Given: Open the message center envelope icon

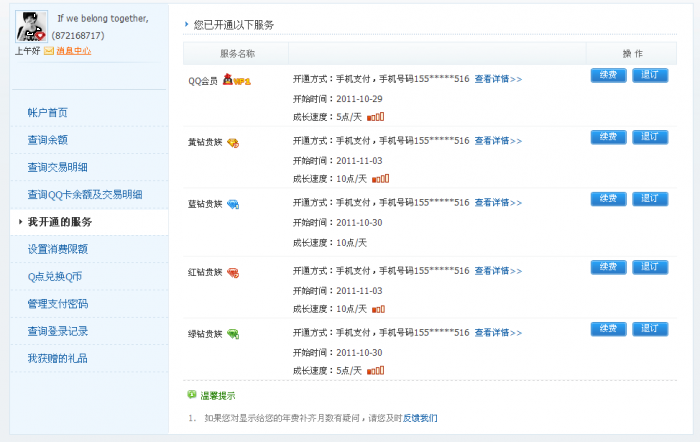Looking at the screenshot, I should pos(49,51).
